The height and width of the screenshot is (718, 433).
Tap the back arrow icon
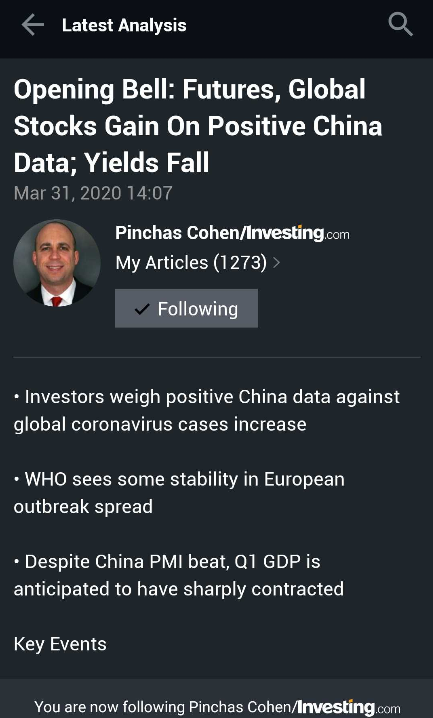[32, 25]
